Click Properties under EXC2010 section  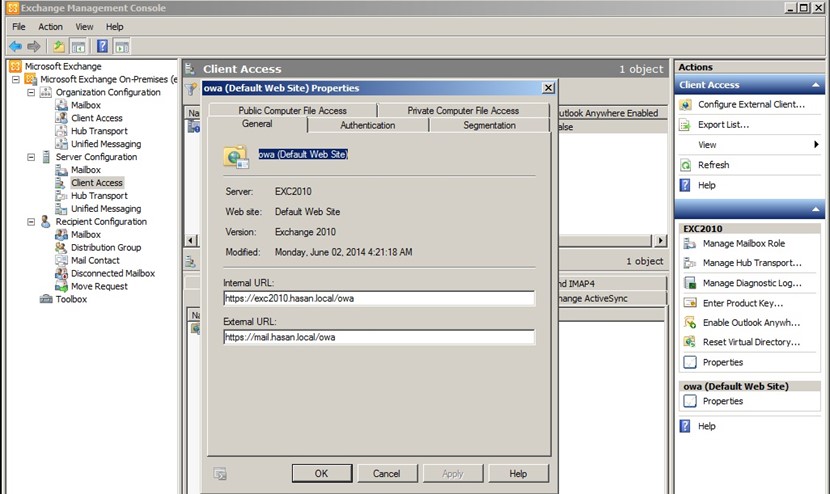tap(723, 362)
